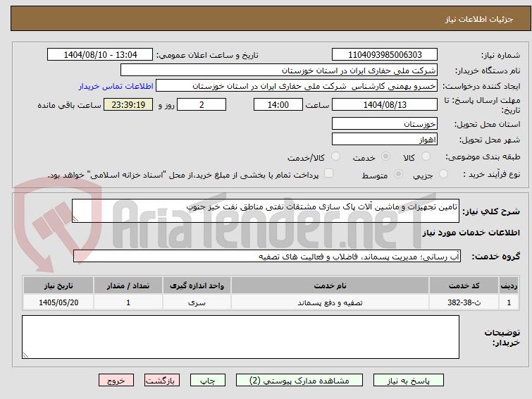Click the نام خدمت column header
Image resolution: width=532 pixels, height=399 pixels.
(330, 286)
